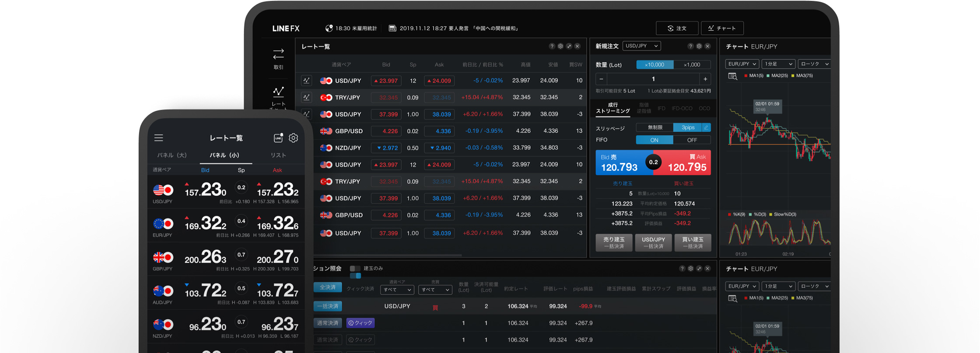The image size is (980, 353).
Task: Set FIFO to OFF
Action: click(x=692, y=140)
